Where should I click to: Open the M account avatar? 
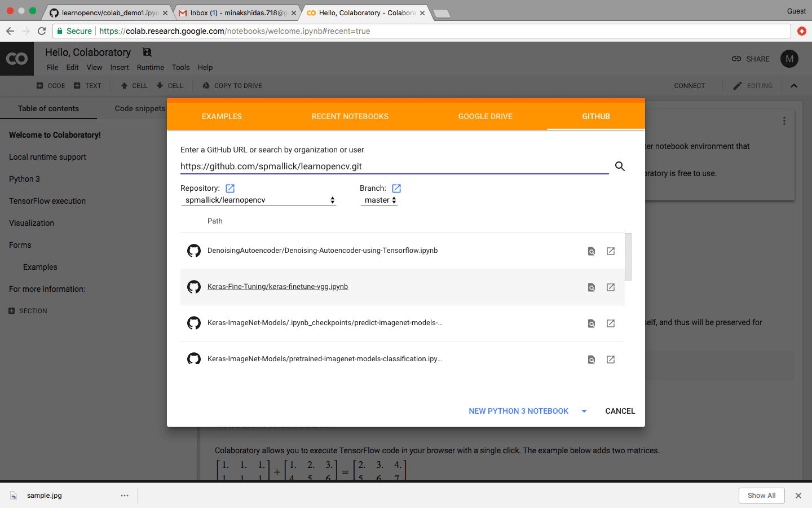point(789,59)
